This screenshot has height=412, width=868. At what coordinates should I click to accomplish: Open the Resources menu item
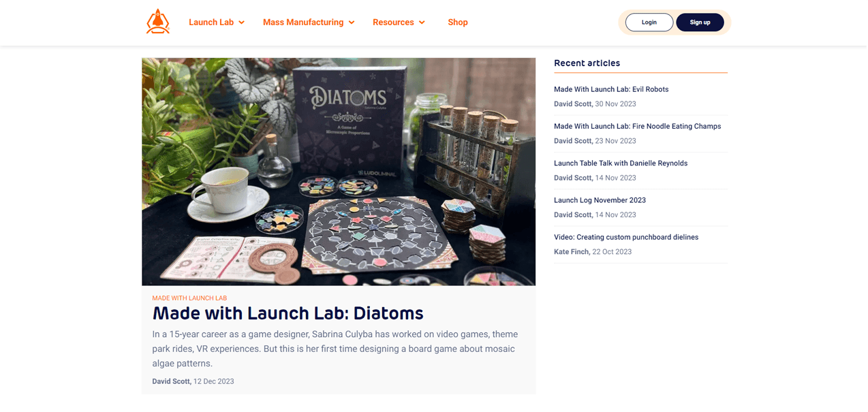[393, 22]
